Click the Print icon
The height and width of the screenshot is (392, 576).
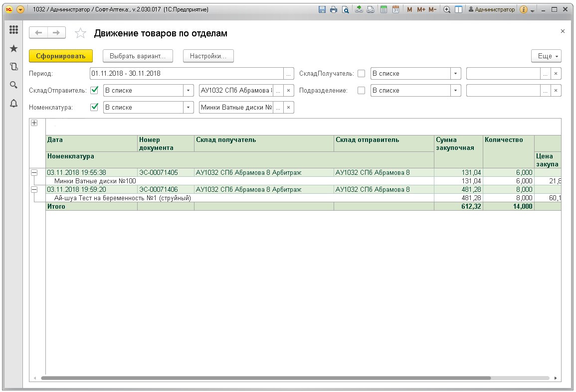tap(333, 9)
